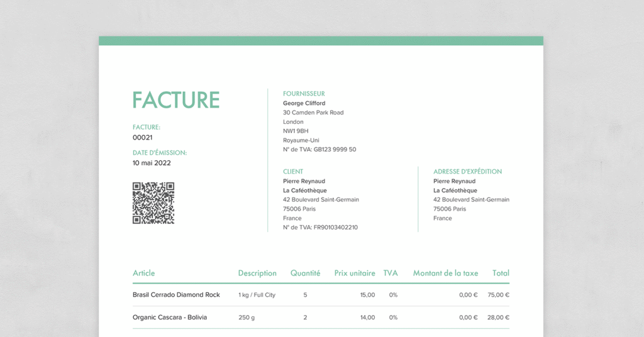Click the Montant de la taxe header

pos(445,273)
